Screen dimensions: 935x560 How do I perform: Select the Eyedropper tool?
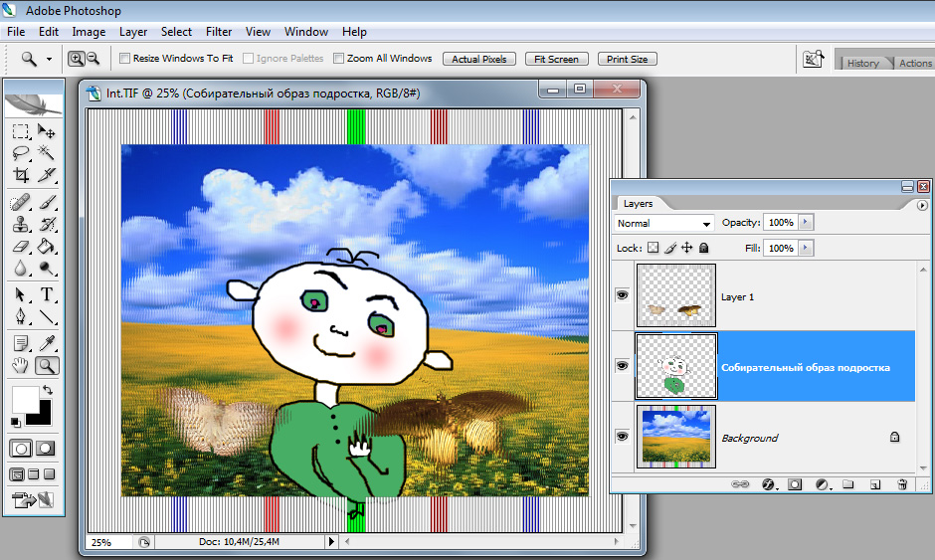pos(46,343)
